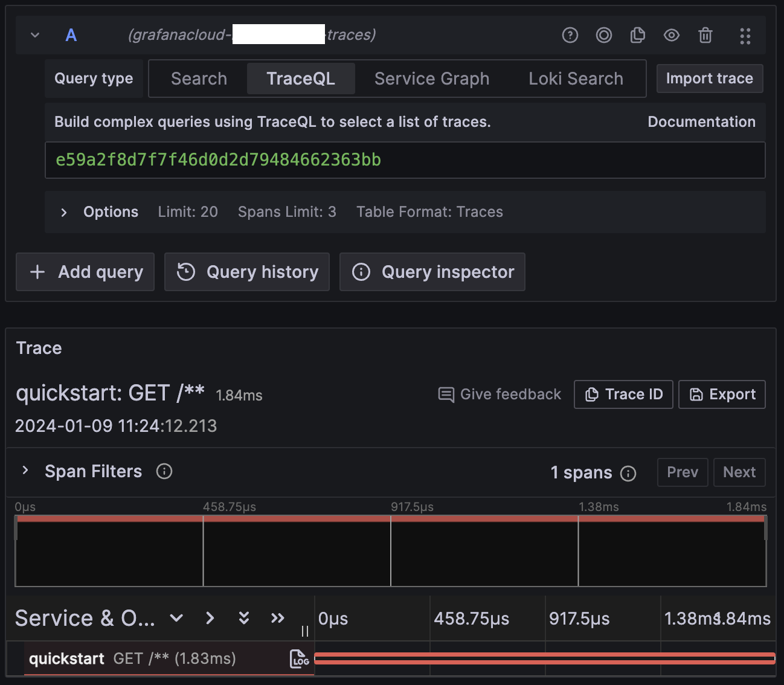Screen dimensions: 784x685
Task: Delete query A with trash icon
Action: 705,36
